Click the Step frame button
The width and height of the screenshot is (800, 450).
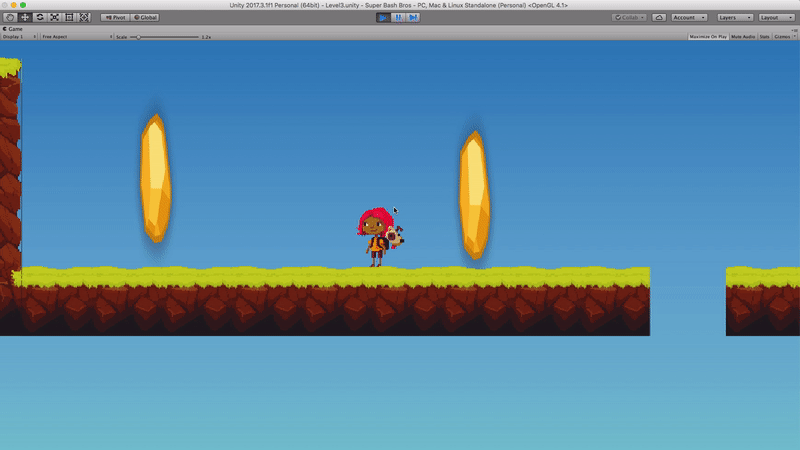[x=413, y=17]
